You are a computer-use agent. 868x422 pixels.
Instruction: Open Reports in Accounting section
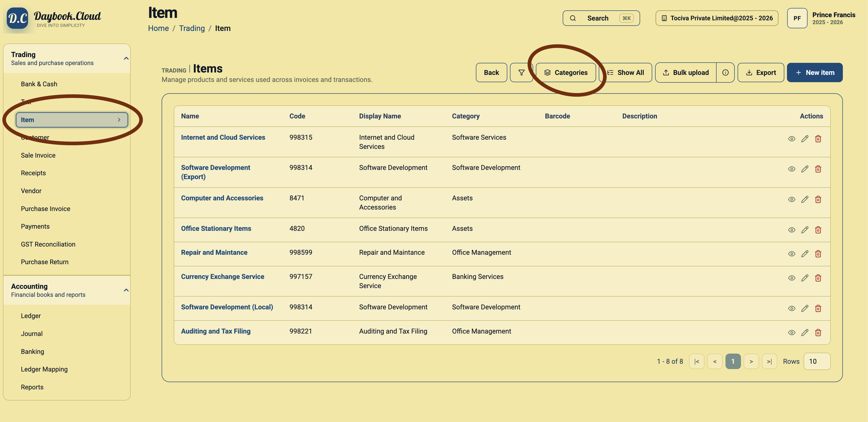32,387
